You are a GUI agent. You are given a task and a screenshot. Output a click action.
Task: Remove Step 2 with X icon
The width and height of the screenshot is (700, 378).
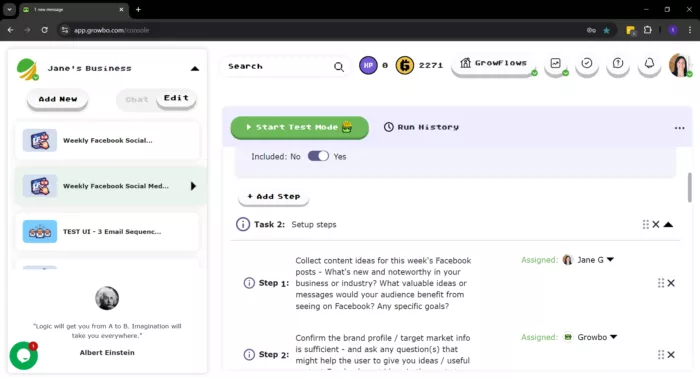point(671,354)
